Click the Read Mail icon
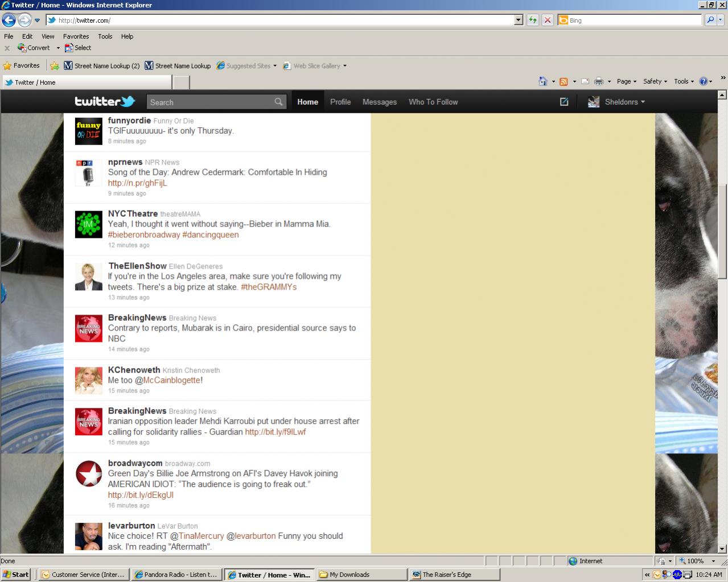 tap(585, 81)
